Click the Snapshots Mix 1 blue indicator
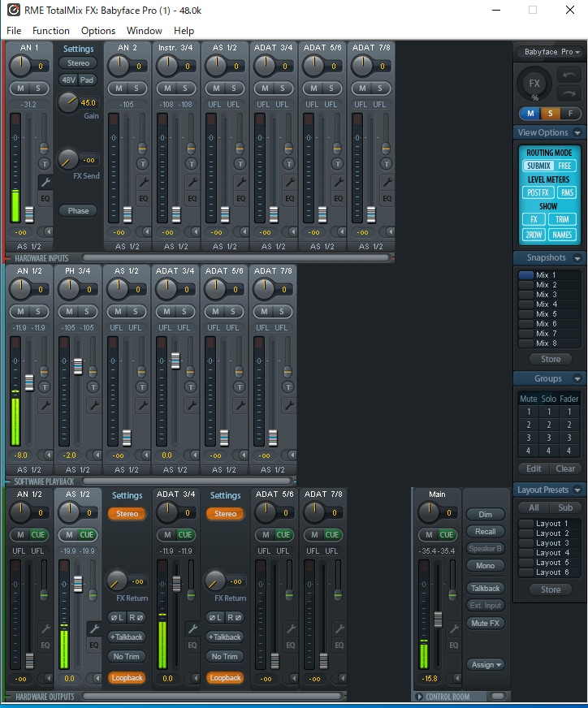This screenshot has height=708, width=588. [x=526, y=274]
